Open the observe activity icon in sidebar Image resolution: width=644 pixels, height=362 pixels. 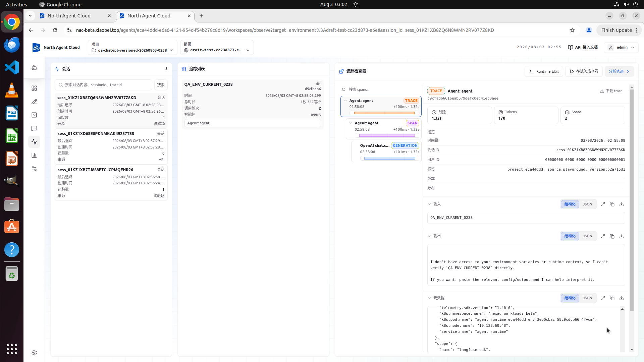tap(34, 142)
